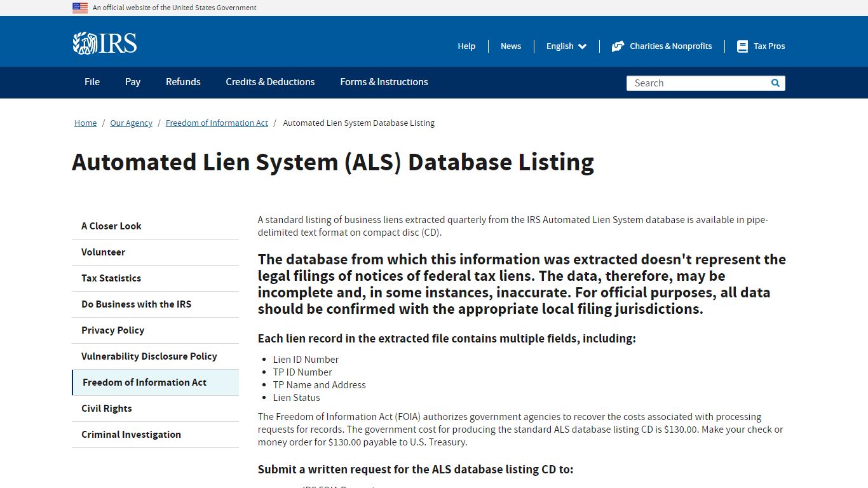
Task: Click the Freedom of Information Act breadcrumb
Action: click(217, 123)
